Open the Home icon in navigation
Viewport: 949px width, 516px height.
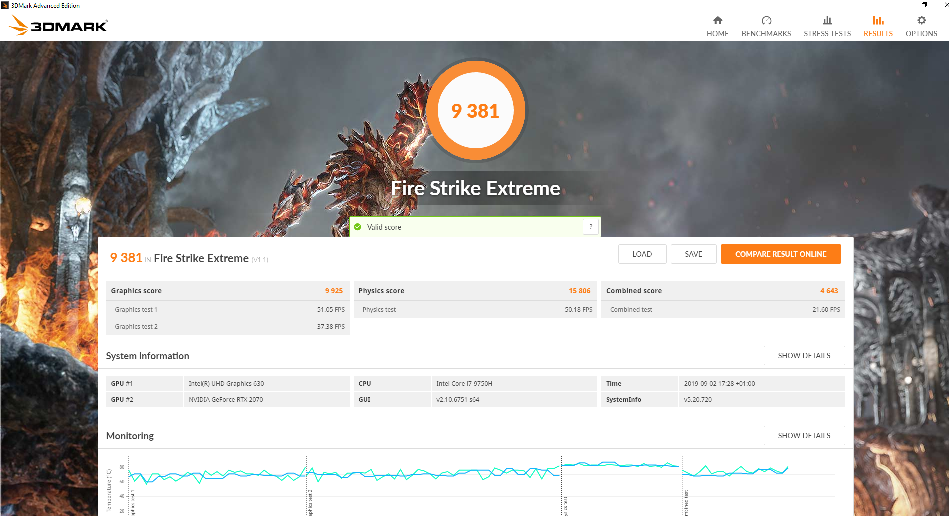click(717, 20)
